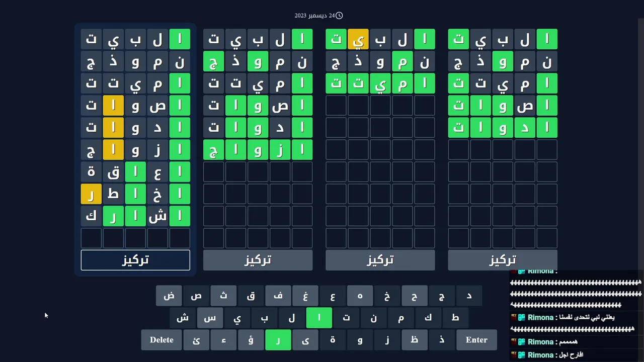644x362 pixels.
Task: Choose the ء key on the keyboard
Action: point(223,340)
